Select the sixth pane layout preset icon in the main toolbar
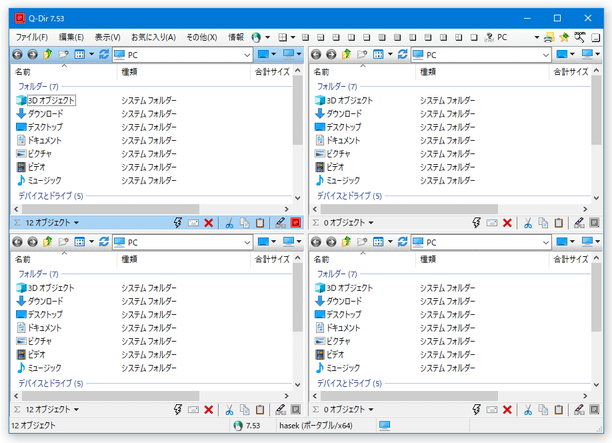 click(382, 37)
